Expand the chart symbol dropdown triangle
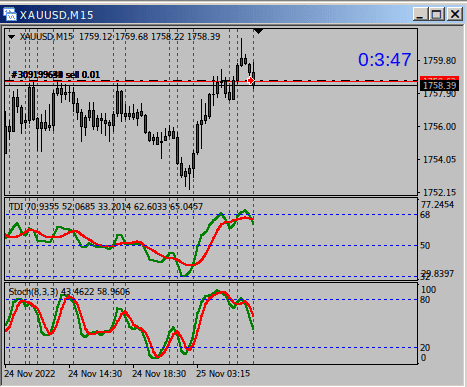467x387 pixels. 11,37
